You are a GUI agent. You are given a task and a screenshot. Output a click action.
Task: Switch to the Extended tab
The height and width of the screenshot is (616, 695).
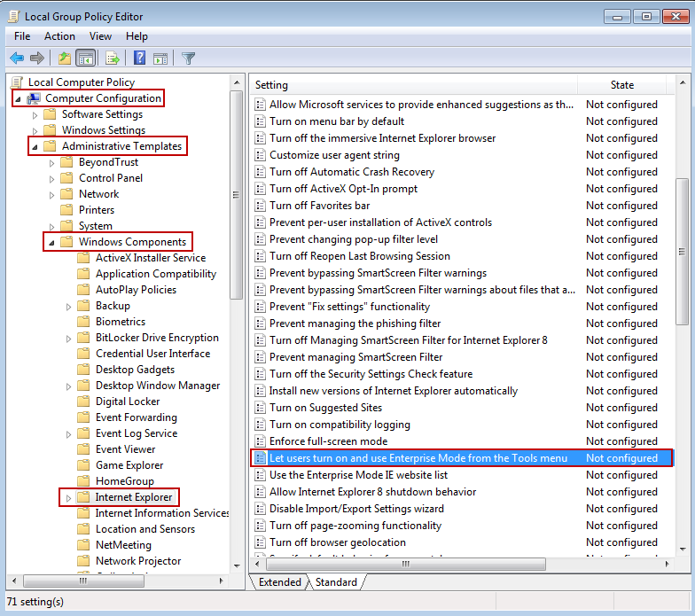tap(280, 581)
